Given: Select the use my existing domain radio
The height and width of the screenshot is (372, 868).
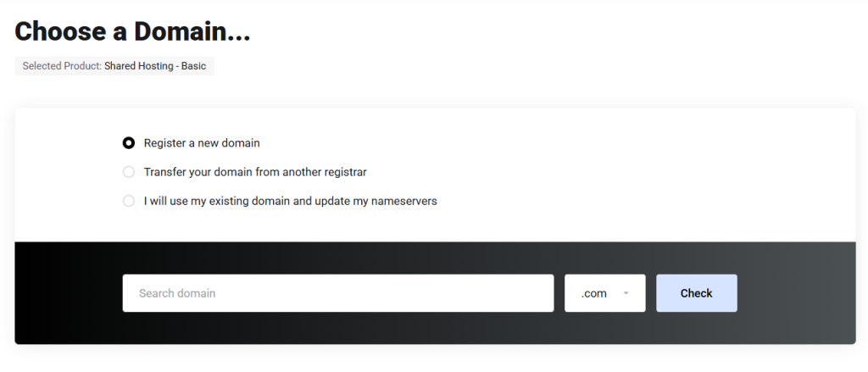Looking at the screenshot, I should tap(129, 201).
